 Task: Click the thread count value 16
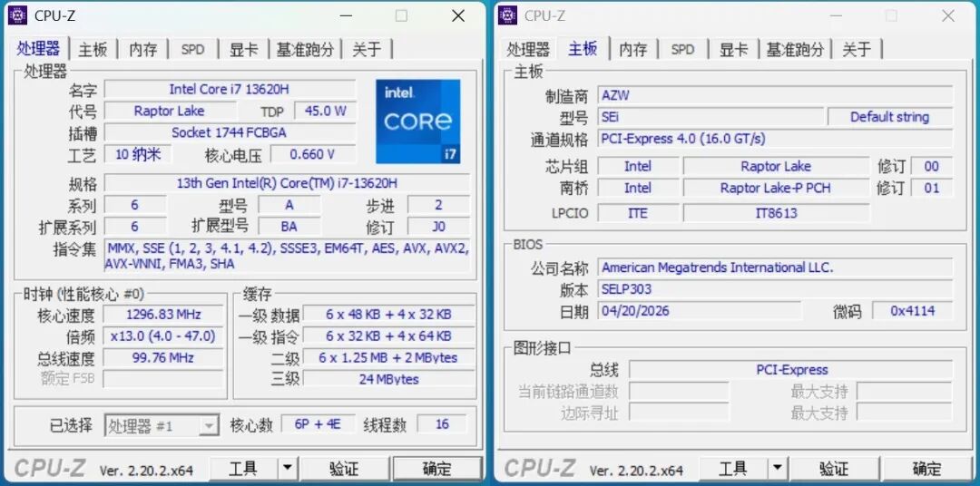pyautogui.click(x=442, y=424)
